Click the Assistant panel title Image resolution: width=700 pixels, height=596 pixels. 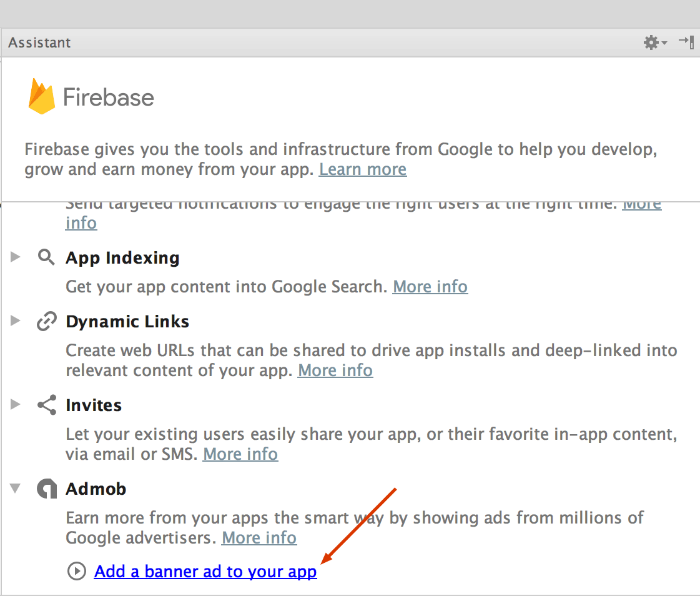[39, 42]
